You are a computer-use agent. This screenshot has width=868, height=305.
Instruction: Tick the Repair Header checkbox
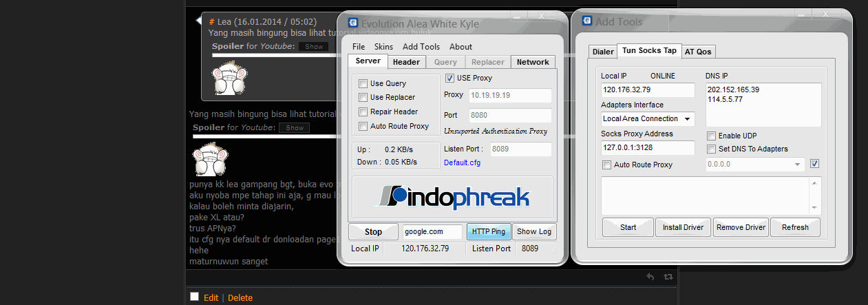pos(363,112)
